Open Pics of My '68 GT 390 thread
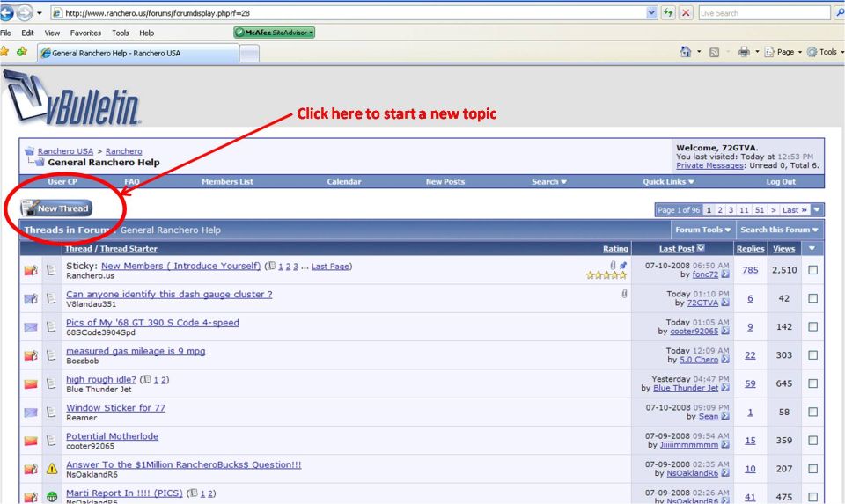 click(x=152, y=323)
